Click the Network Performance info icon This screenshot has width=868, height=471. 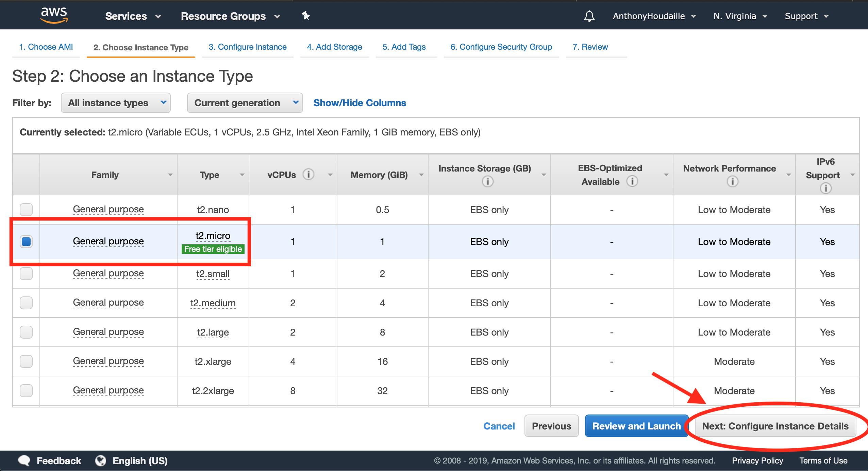coord(732,181)
